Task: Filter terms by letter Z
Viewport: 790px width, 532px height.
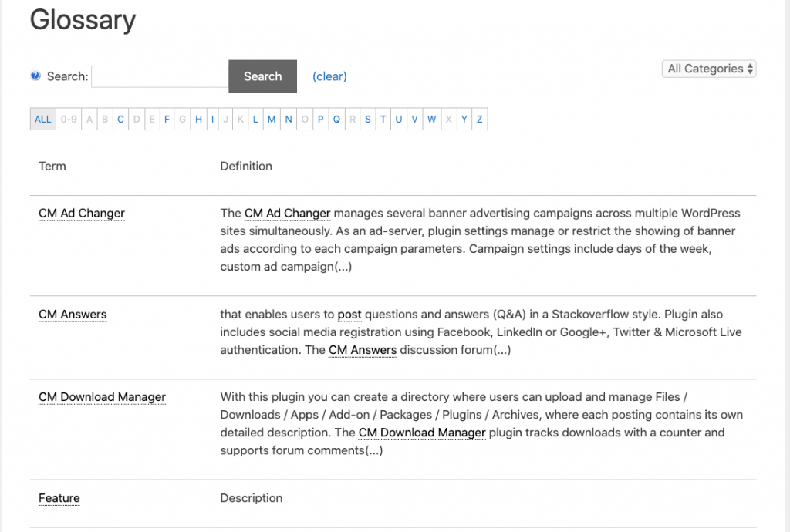Action: tap(478, 119)
